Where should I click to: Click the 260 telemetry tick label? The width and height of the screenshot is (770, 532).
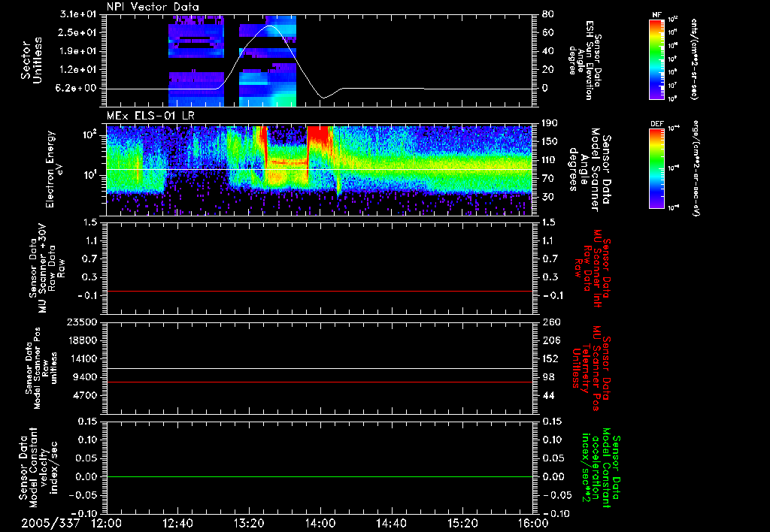[x=550, y=322]
